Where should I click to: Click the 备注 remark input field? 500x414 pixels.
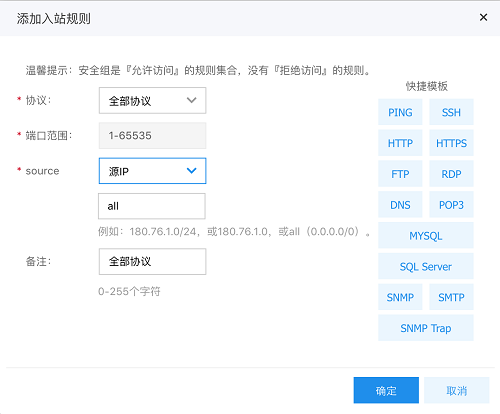(152, 262)
